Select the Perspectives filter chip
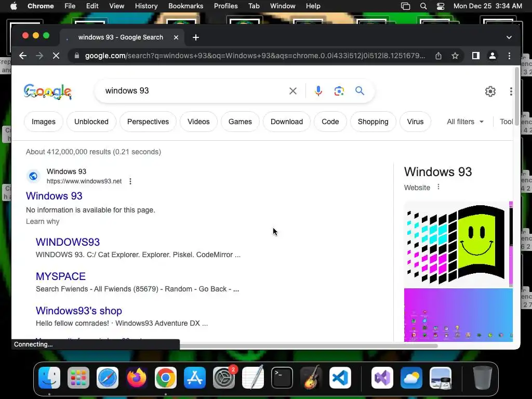 pos(148,122)
